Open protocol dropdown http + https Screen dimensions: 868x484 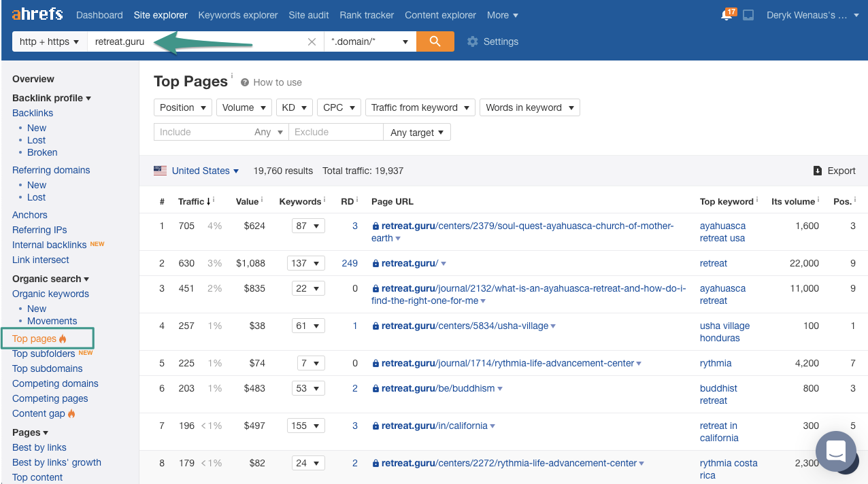point(50,41)
